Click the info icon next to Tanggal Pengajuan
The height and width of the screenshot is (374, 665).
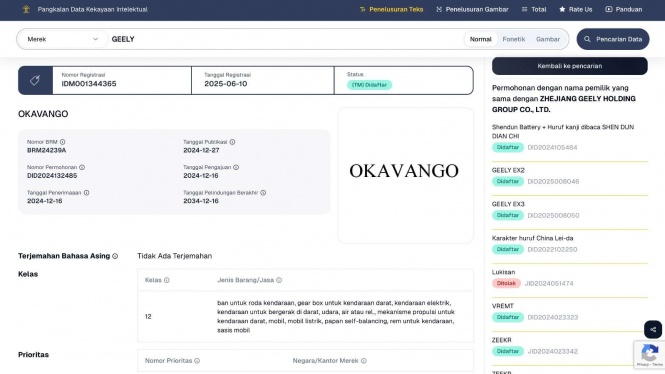[236, 167]
